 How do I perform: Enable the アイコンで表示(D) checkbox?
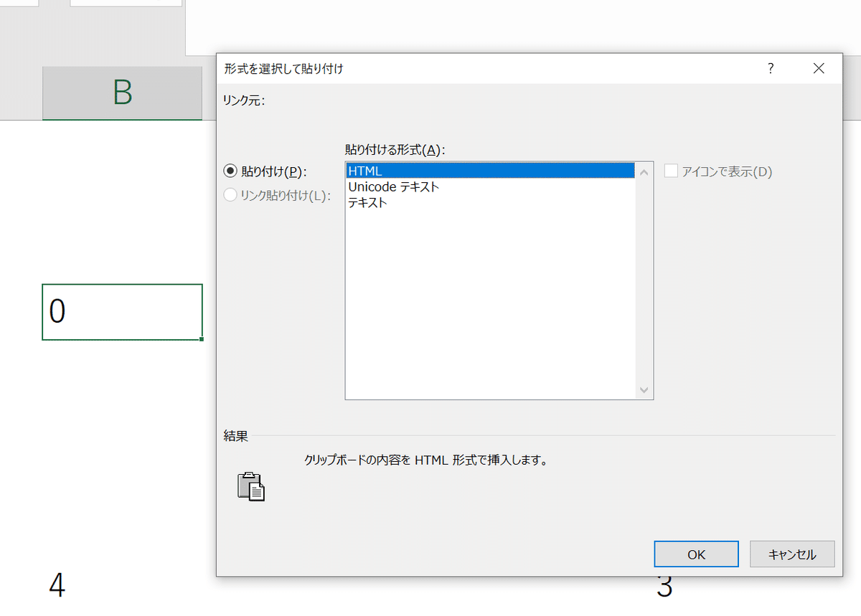(672, 171)
